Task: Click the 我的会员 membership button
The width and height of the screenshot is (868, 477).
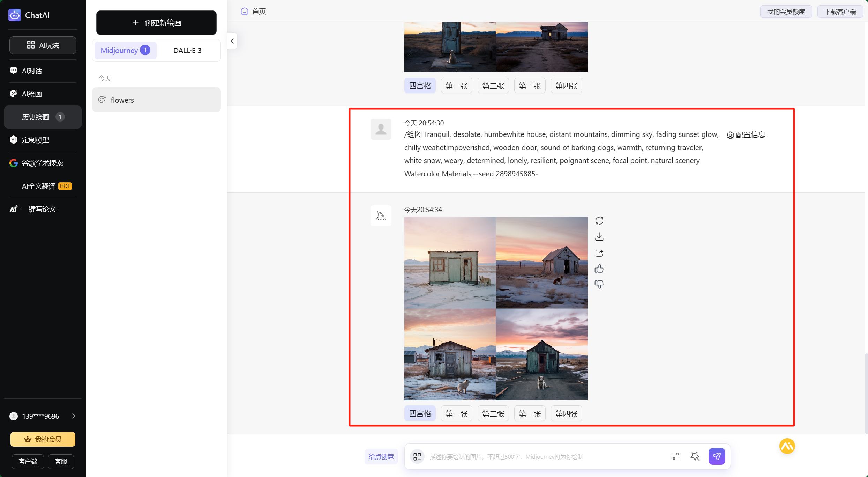Action: click(43, 439)
